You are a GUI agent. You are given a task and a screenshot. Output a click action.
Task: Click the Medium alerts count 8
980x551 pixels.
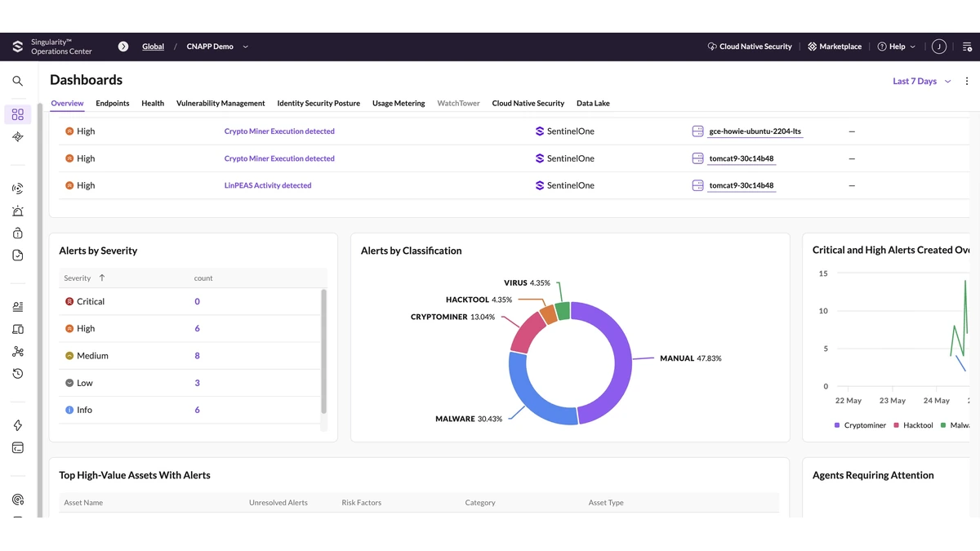197,356
